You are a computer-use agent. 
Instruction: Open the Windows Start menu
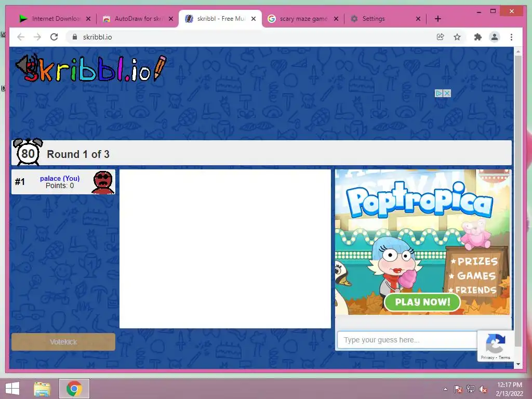[12, 389]
